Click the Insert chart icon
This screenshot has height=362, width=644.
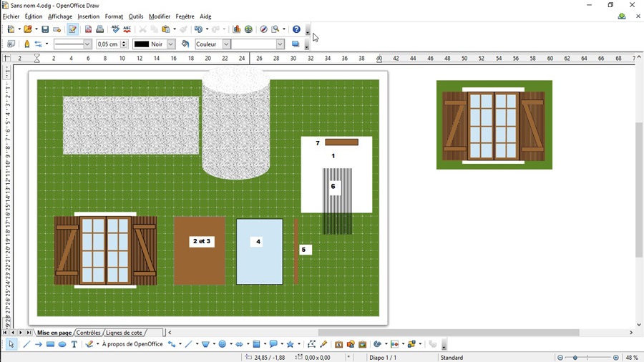237,29
